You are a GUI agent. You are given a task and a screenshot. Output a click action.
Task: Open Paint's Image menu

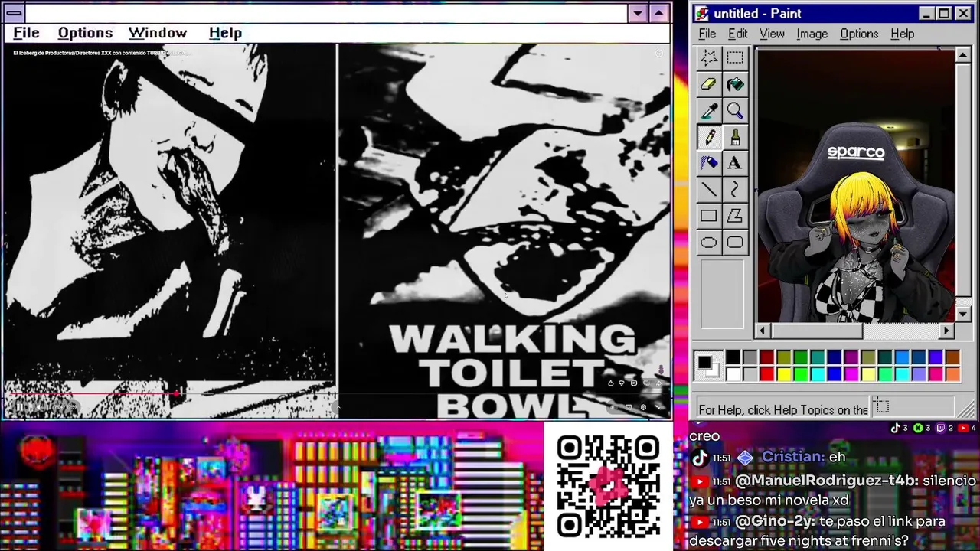pyautogui.click(x=812, y=34)
